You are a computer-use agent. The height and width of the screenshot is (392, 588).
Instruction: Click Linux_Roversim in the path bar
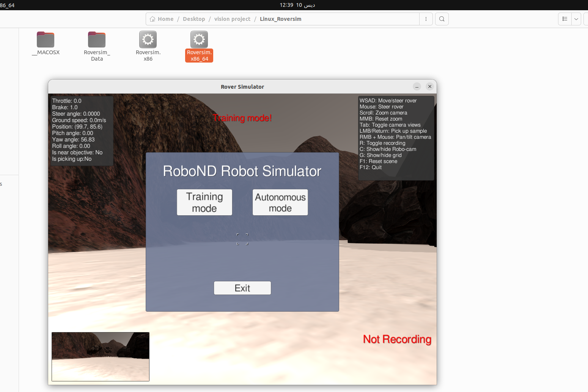280,19
